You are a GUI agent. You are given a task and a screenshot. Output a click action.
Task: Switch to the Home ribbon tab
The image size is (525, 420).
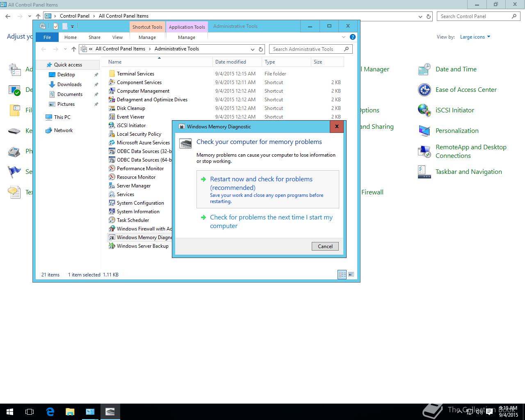[71, 37]
